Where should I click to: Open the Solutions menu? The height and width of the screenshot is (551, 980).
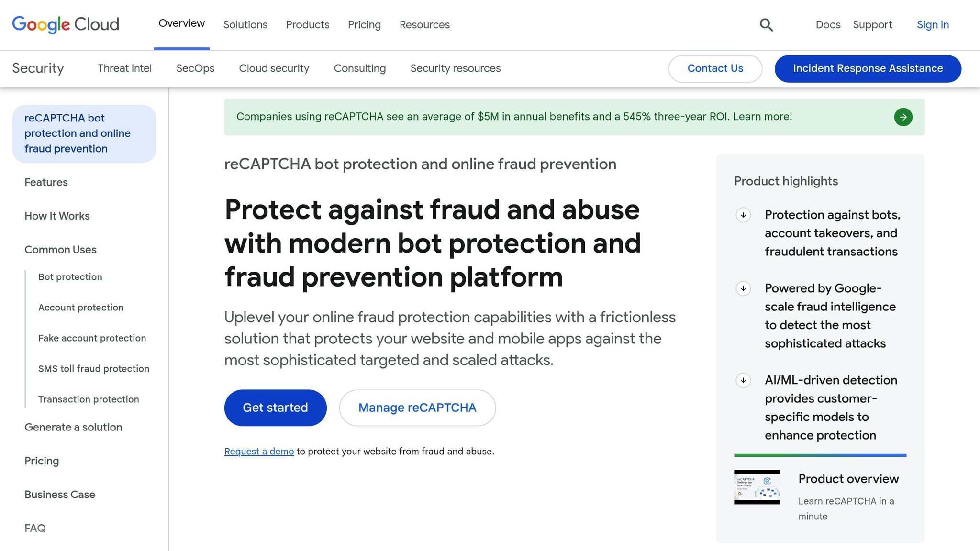[245, 25]
